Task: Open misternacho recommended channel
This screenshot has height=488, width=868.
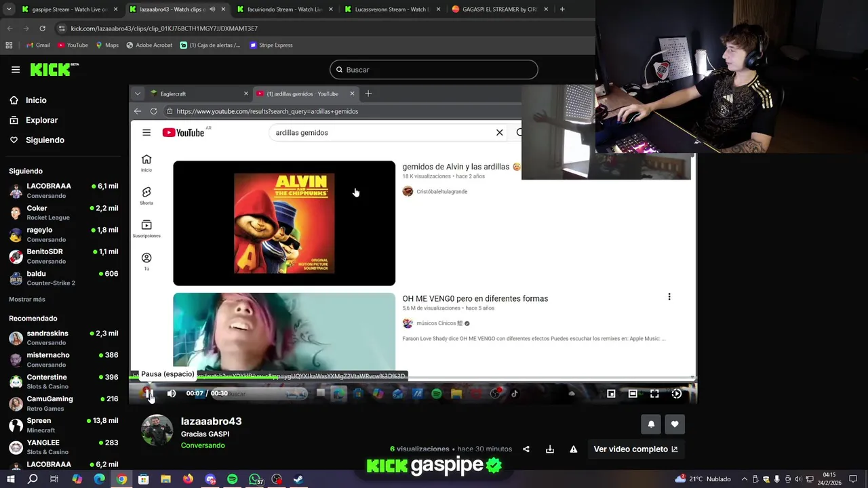Action: pos(64,359)
